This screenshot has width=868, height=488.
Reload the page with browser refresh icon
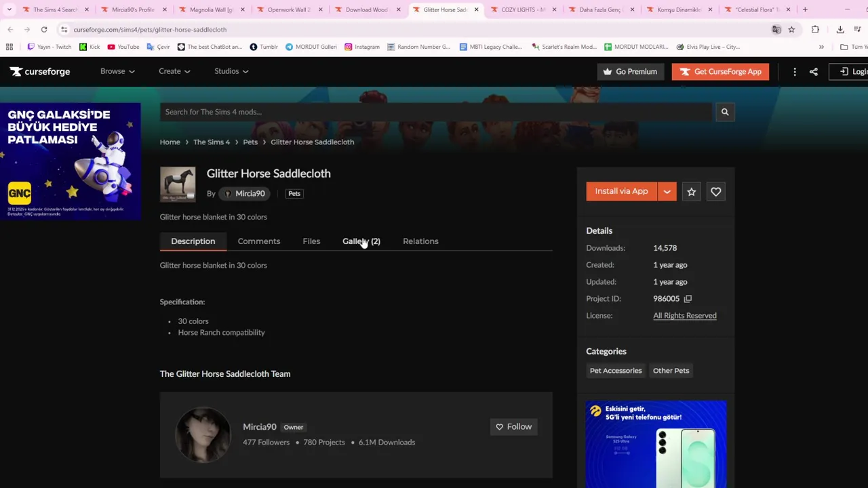(x=44, y=30)
